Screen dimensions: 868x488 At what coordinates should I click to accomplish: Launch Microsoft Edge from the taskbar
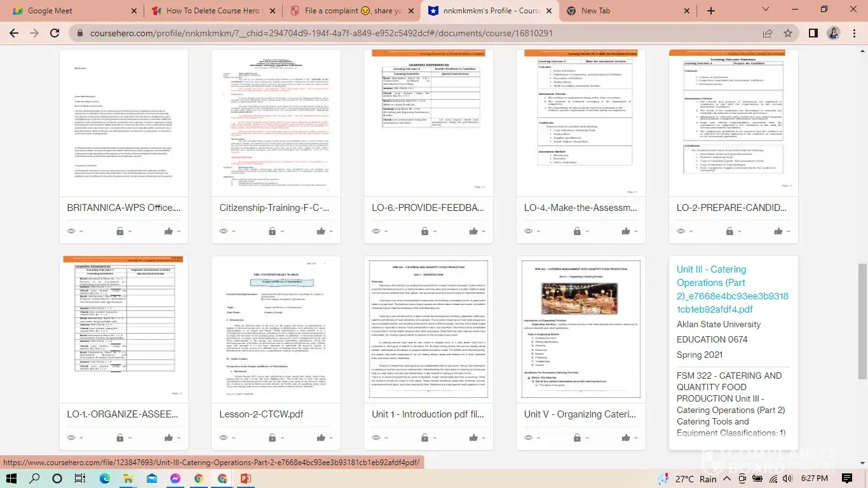point(105,478)
